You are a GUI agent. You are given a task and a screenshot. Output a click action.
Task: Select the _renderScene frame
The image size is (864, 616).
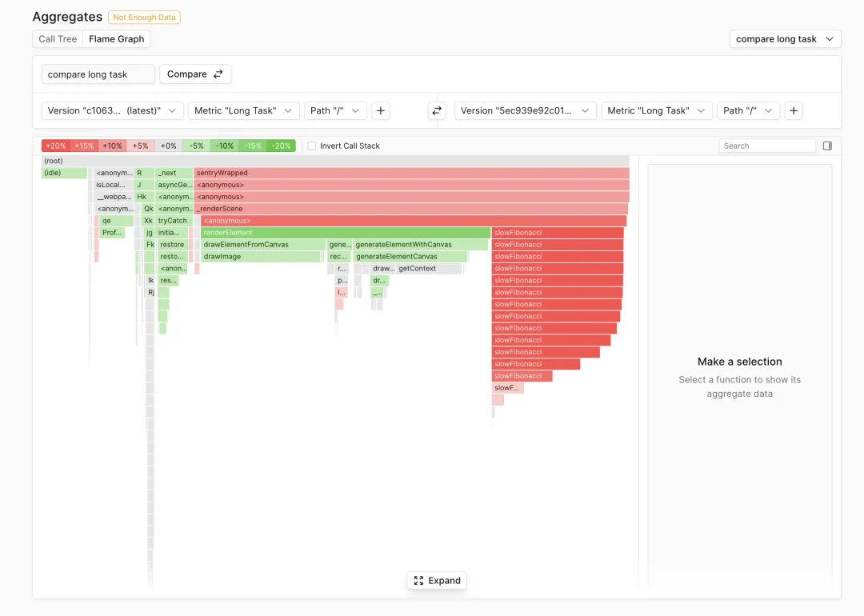(x=412, y=209)
